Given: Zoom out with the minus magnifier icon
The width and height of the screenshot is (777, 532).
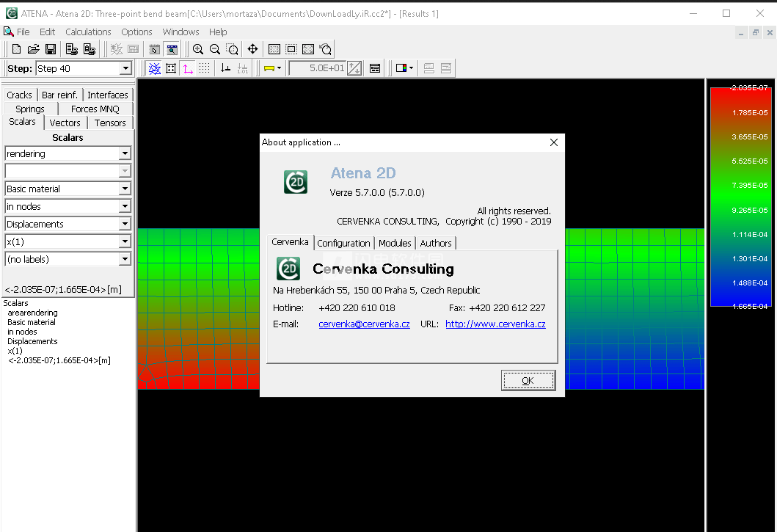Looking at the screenshot, I should (x=214, y=49).
